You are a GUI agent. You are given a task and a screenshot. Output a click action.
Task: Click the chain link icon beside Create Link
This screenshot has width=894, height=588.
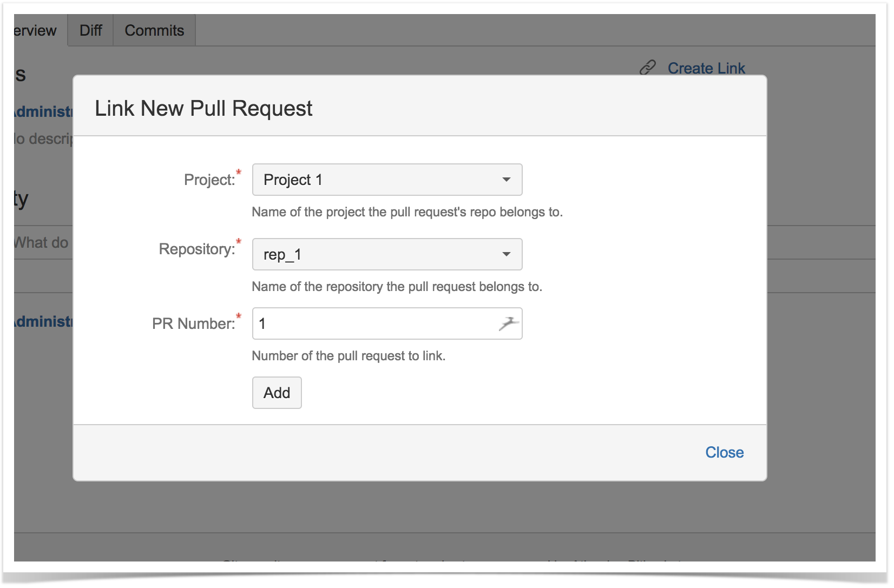tap(647, 68)
